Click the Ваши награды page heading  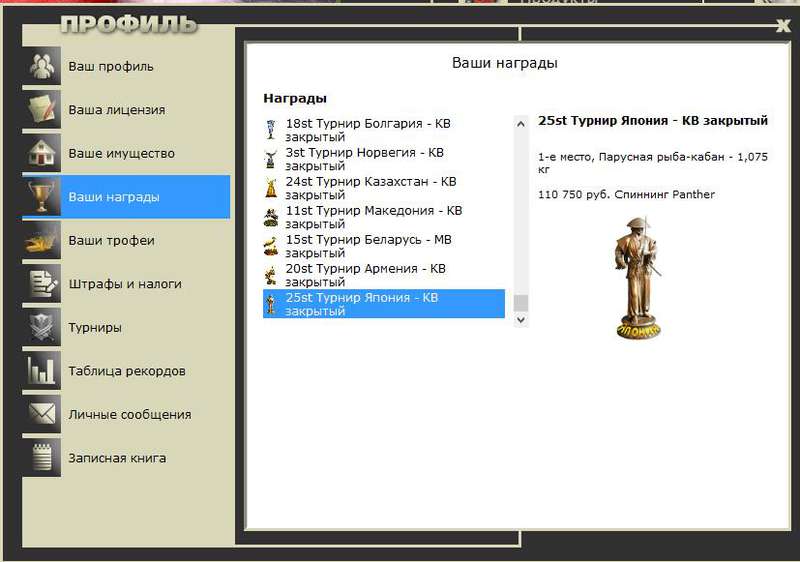(505, 63)
